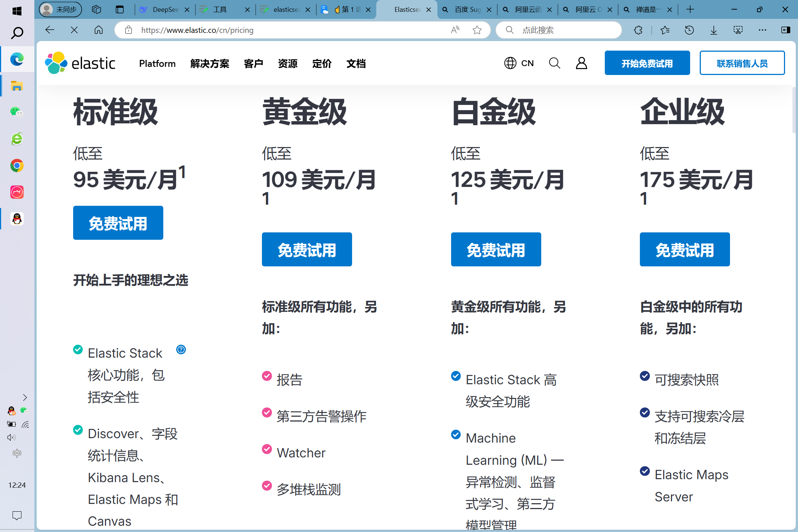The image size is (798, 532).
Task: Click 开始免费试用 button
Action: 647,63
